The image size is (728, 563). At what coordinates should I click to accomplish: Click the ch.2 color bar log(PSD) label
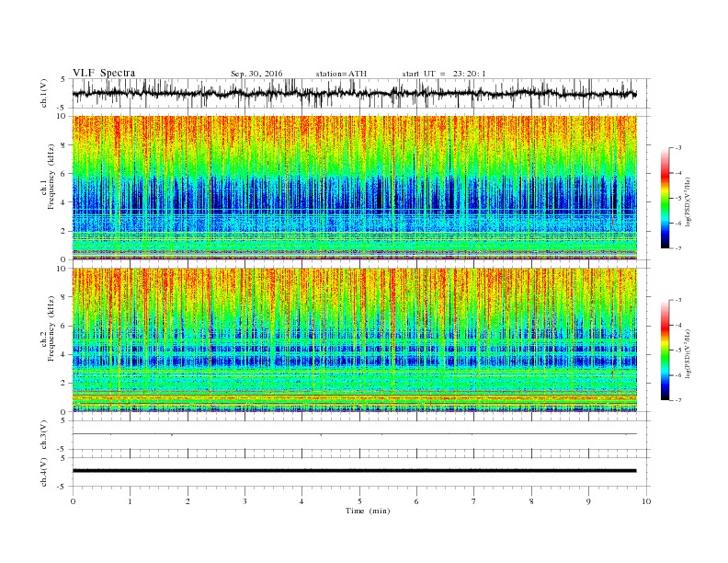[x=688, y=353]
